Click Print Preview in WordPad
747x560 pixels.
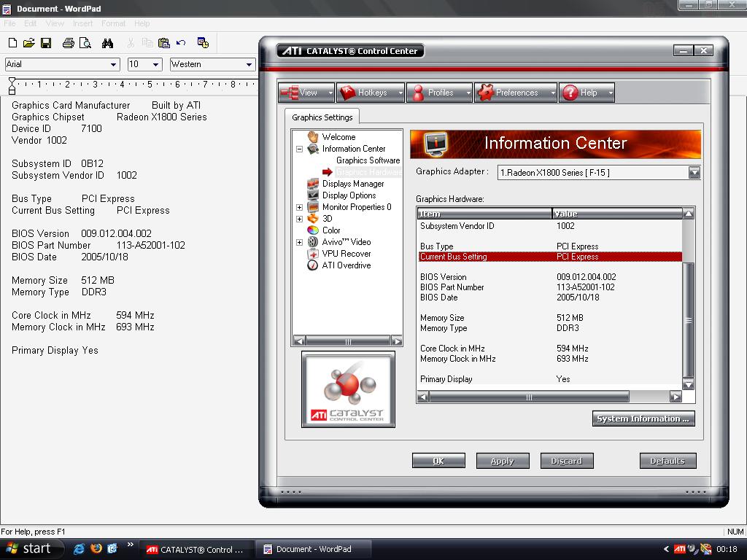(x=85, y=43)
